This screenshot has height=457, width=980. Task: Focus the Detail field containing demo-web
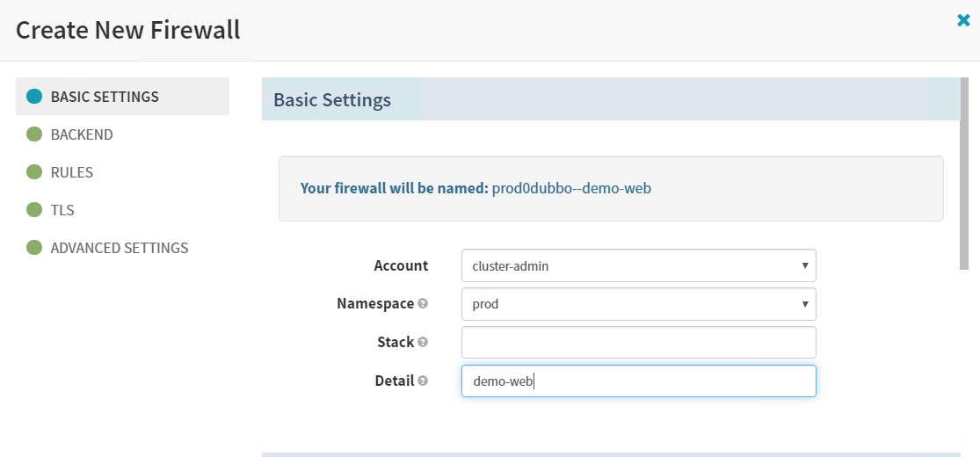pyautogui.click(x=638, y=381)
